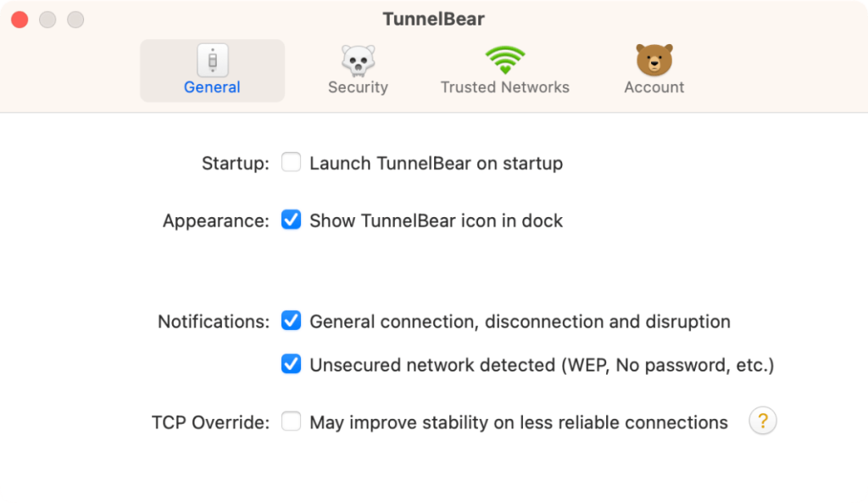Enable the TCP Override checkbox
Viewport: 868px width, 503px height.
292,422
